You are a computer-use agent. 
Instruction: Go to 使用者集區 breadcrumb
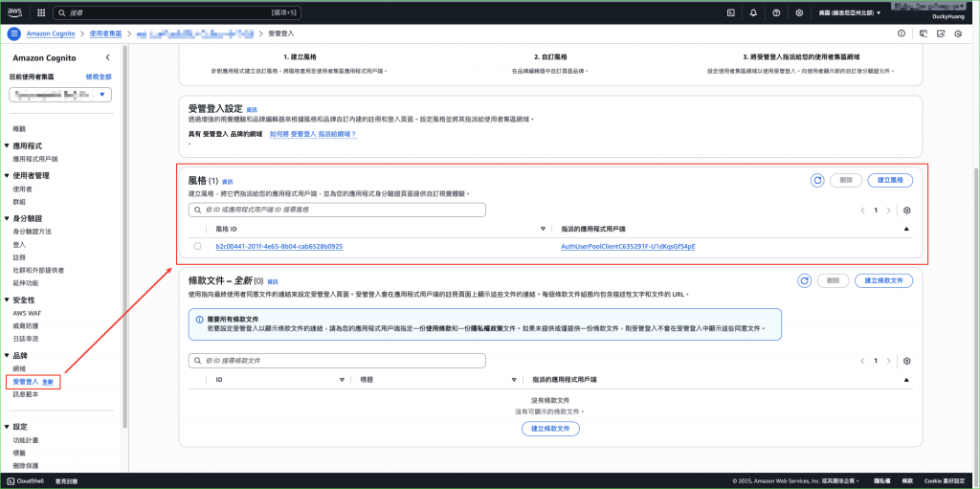[105, 33]
